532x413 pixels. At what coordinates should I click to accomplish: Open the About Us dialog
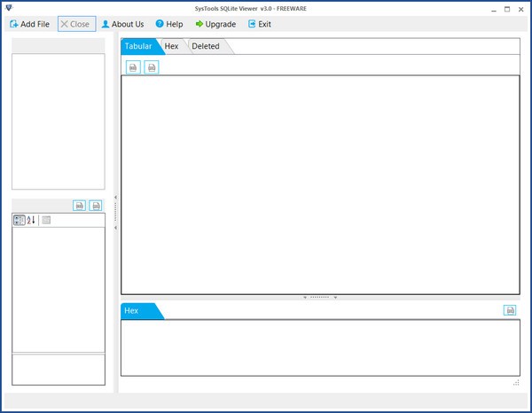(x=122, y=24)
